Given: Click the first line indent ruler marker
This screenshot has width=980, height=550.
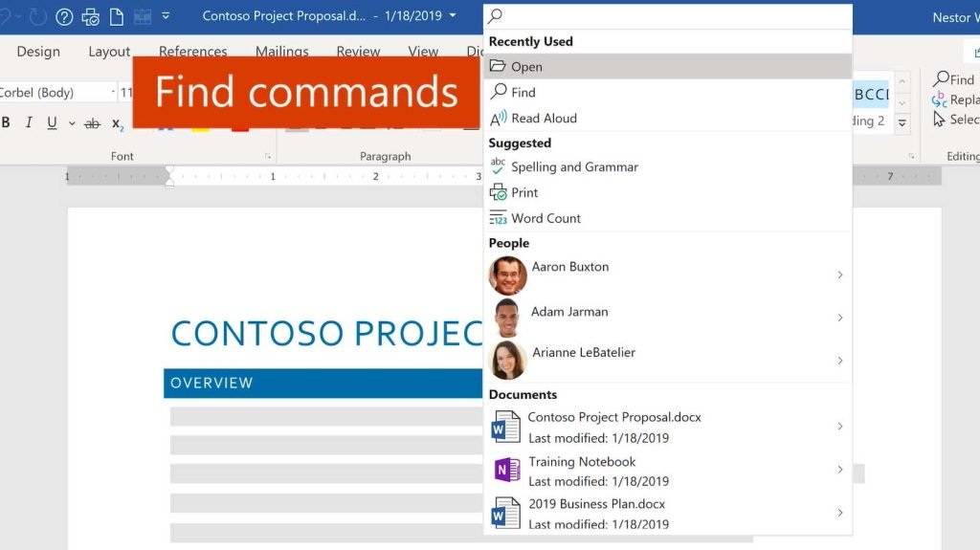Looking at the screenshot, I should [x=169, y=171].
